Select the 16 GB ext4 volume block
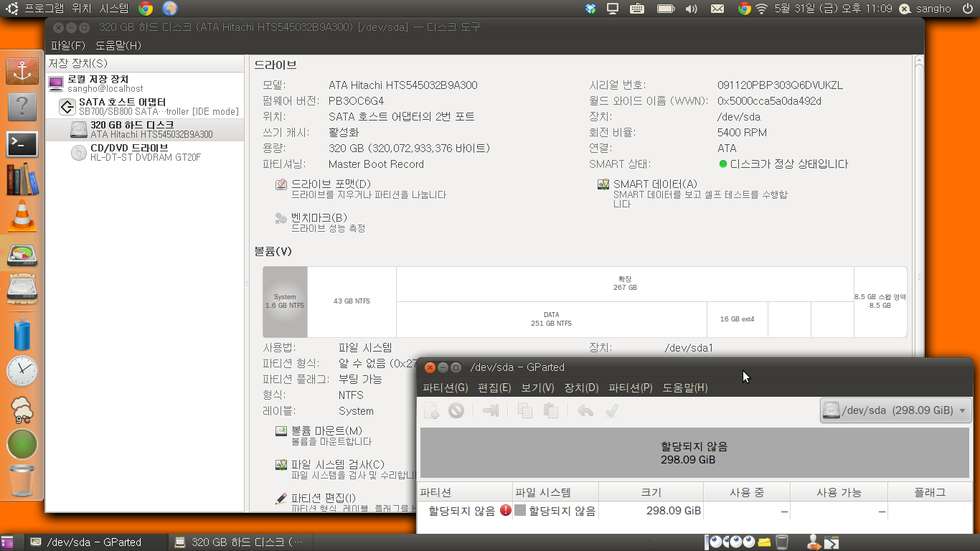The height and width of the screenshot is (551, 980). tap(738, 319)
